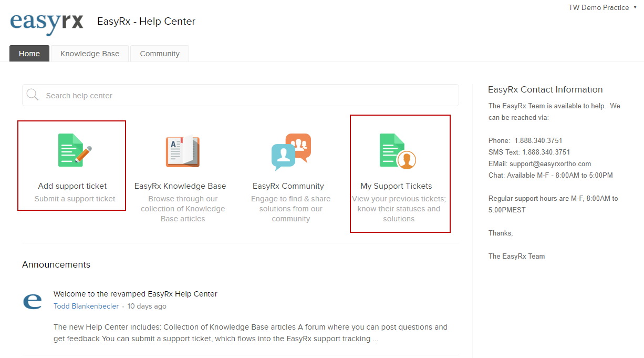This screenshot has height=358, width=644.
Task: Open the Knowledge Base tab
Action: point(90,54)
